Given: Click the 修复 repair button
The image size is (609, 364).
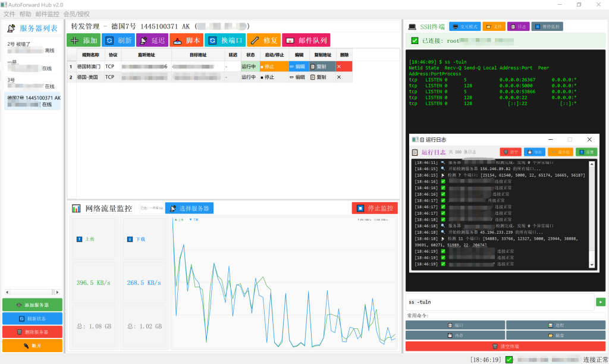Looking at the screenshot, I should tap(263, 40).
